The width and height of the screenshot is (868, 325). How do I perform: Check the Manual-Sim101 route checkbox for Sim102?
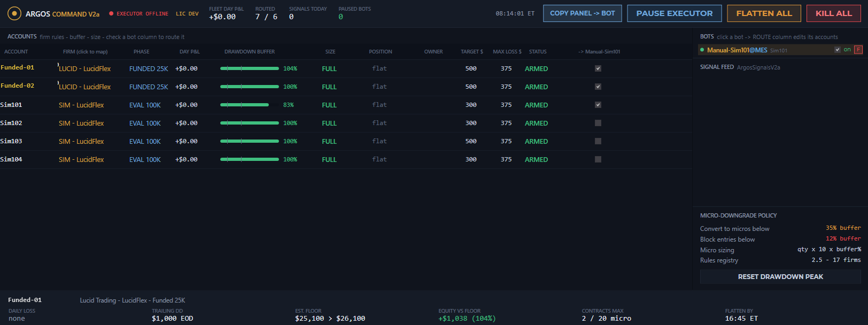point(598,123)
